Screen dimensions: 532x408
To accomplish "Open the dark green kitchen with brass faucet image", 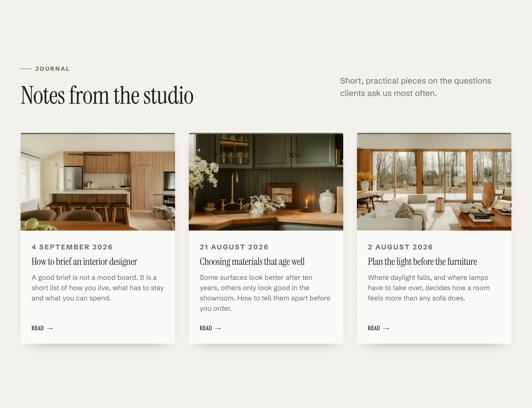I will 266,182.
